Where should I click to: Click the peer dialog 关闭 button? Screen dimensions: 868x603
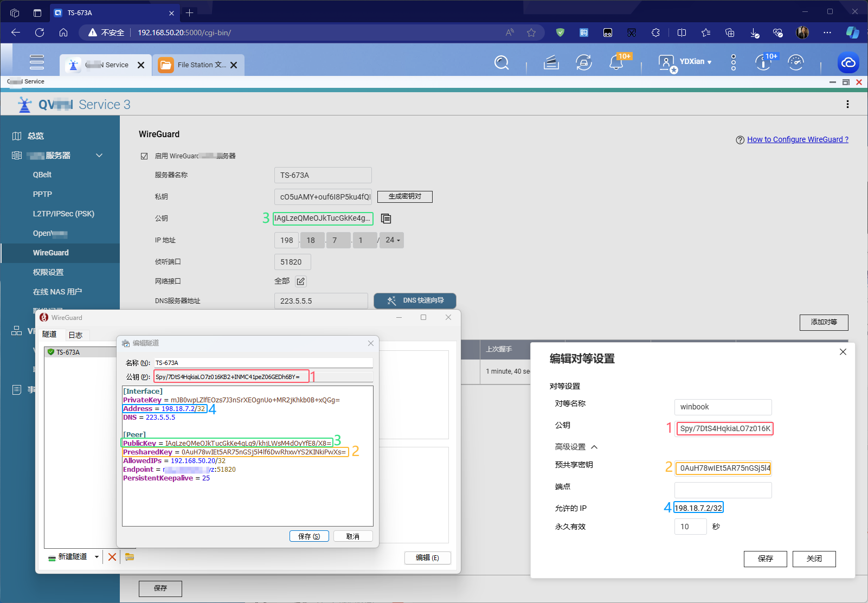pos(814,559)
